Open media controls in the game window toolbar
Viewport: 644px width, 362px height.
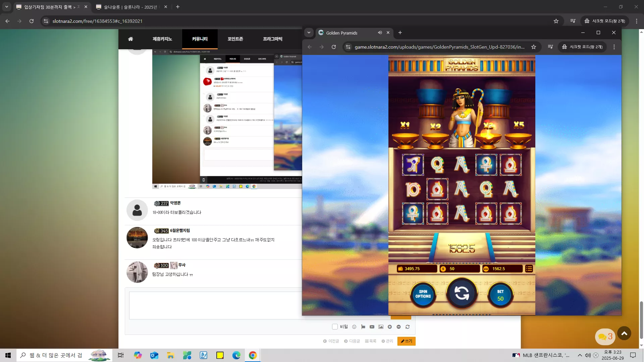click(x=550, y=47)
